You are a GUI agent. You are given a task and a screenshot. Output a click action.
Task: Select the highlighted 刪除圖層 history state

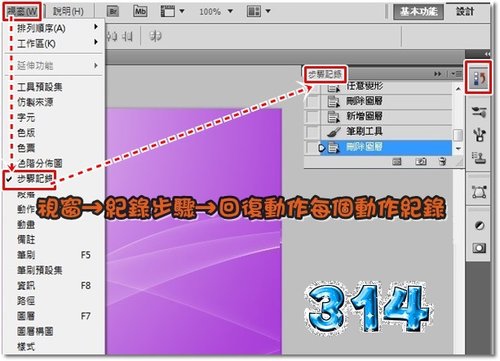pos(386,147)
